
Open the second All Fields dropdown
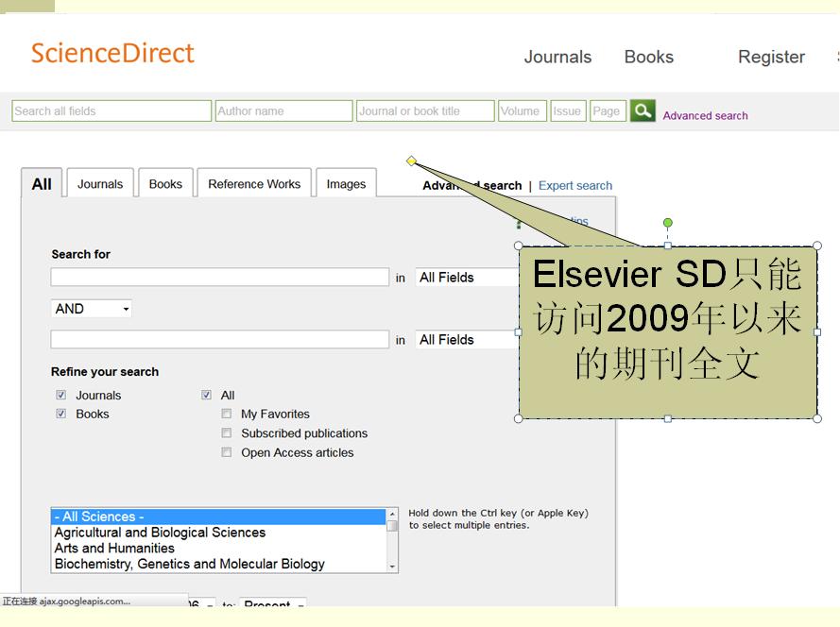467,340
